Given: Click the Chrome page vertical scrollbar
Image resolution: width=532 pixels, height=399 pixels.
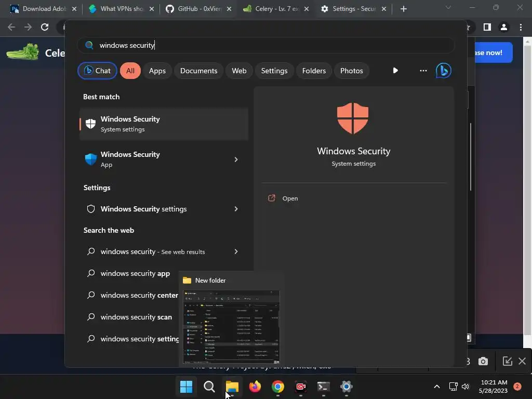Looking at the screenshot, I should [527, 190].
